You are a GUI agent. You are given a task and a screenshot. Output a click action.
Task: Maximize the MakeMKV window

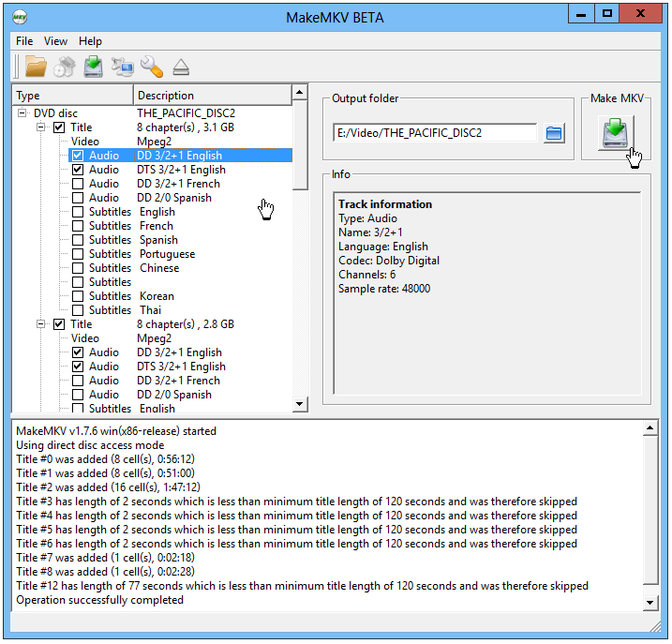606,14
